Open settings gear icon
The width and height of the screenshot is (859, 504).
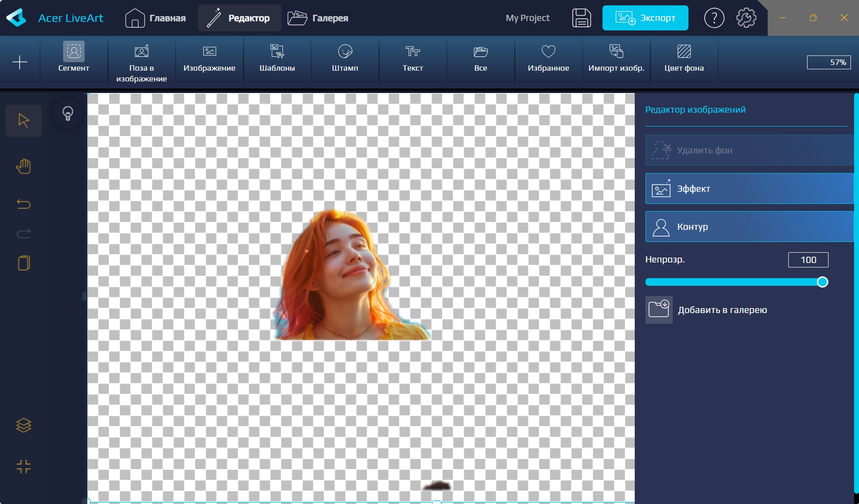coord(746,18)
